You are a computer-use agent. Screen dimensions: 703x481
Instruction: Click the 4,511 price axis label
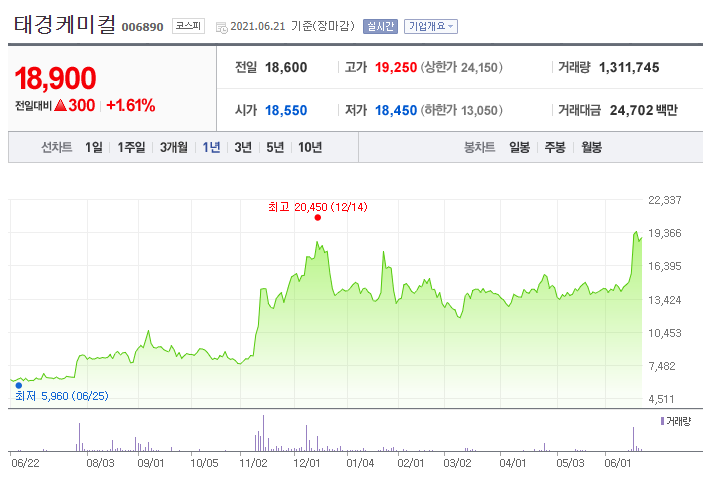point(662,399)
